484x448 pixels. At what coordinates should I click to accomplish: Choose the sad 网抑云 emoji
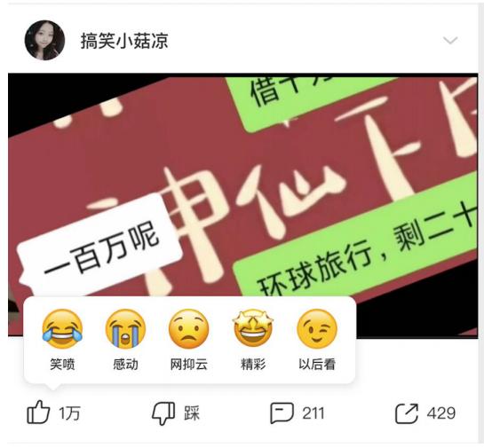(188, 329)
